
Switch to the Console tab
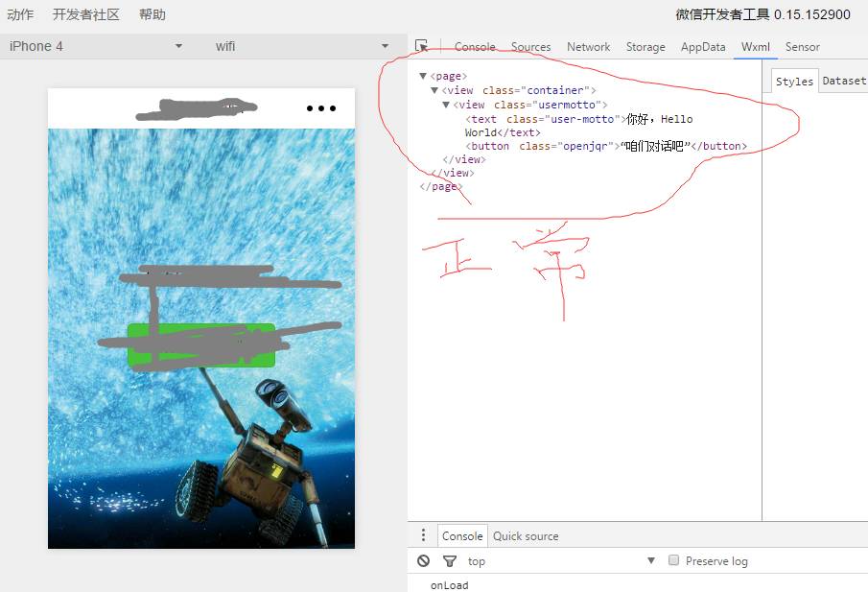(x=475, y=47)
